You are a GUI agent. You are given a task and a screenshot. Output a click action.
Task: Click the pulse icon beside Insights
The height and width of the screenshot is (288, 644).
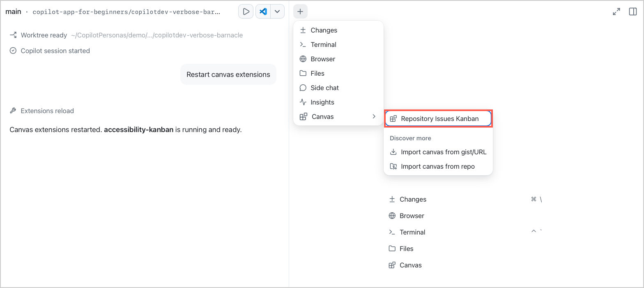click(x=303, y=102)
